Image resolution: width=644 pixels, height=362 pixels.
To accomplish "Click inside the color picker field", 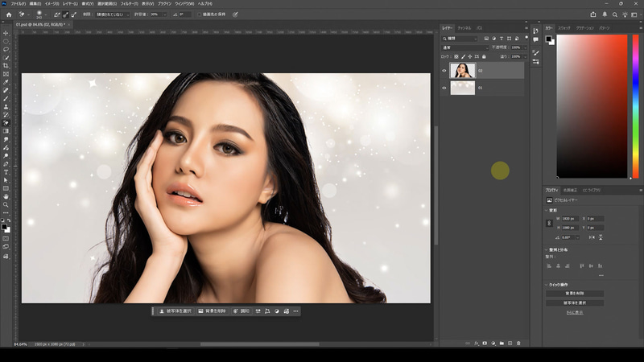I will coord(592,106).
